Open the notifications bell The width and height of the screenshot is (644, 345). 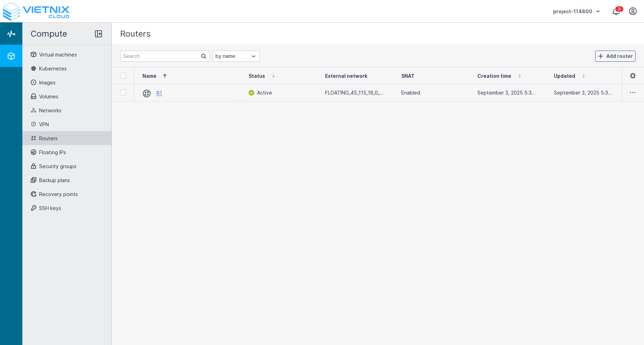616,12
